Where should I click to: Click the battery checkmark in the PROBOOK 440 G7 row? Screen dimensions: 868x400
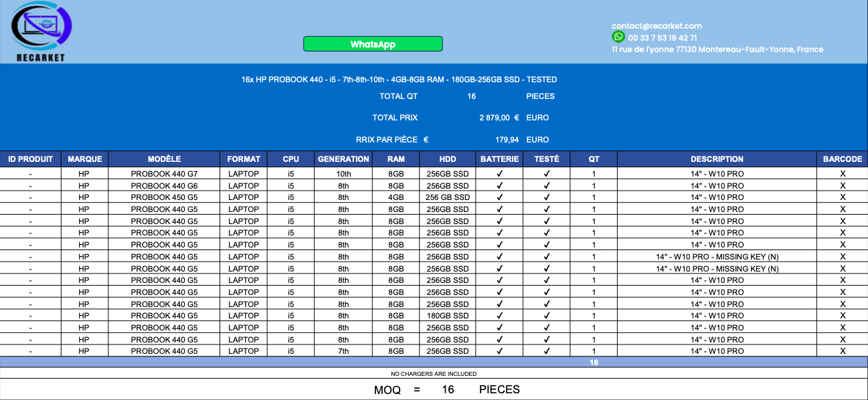click(x=499, y=174)
